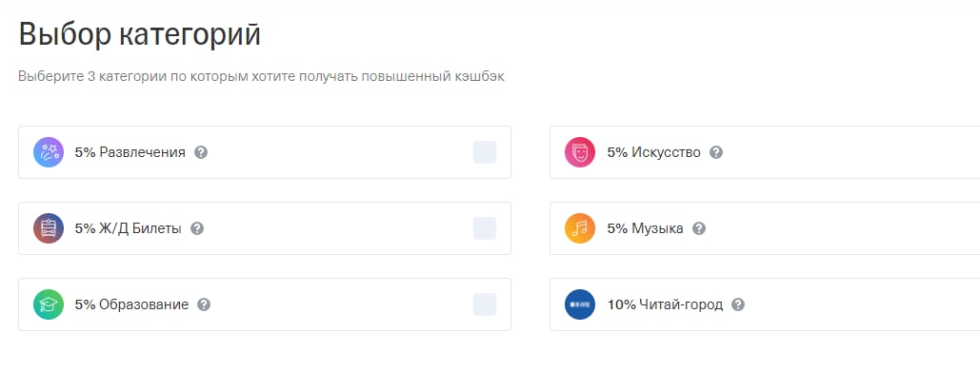Click the Развлечения fireworks category icon
Screen dimensions: 980x392
[x=49, y=152]
